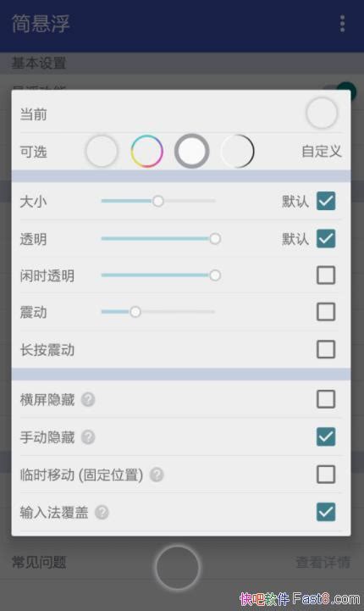Viewport: 364px width, 611px height.
Task: Select the plain white float button style
Action: point(102,151)
